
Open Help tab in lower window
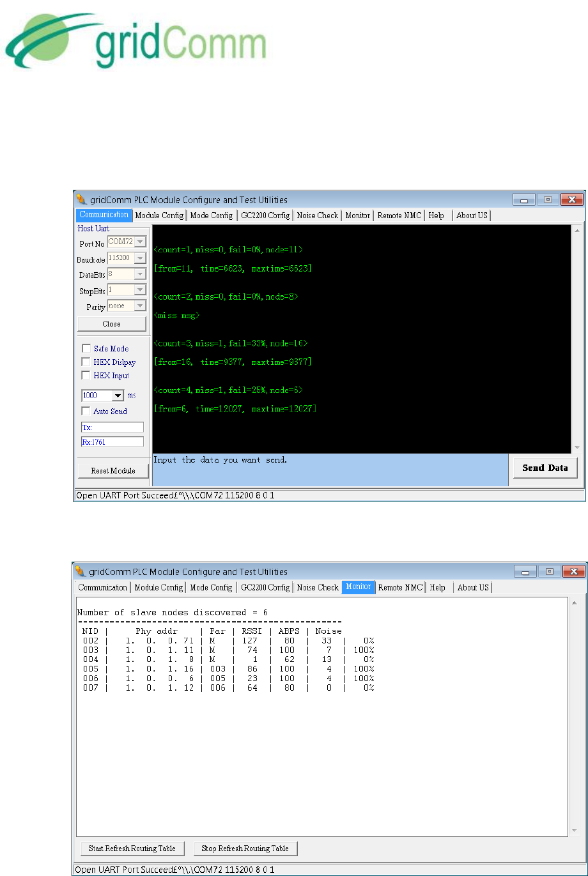point(438,587)
